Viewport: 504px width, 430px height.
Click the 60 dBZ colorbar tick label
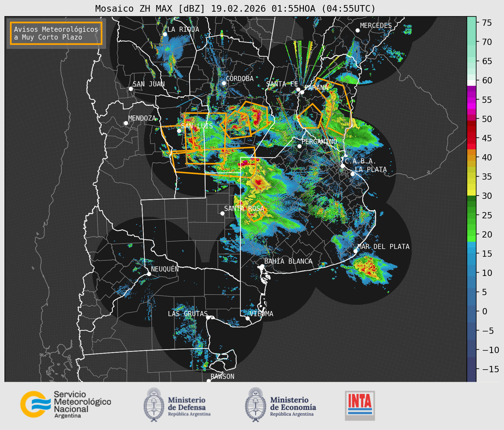(487, 80)
